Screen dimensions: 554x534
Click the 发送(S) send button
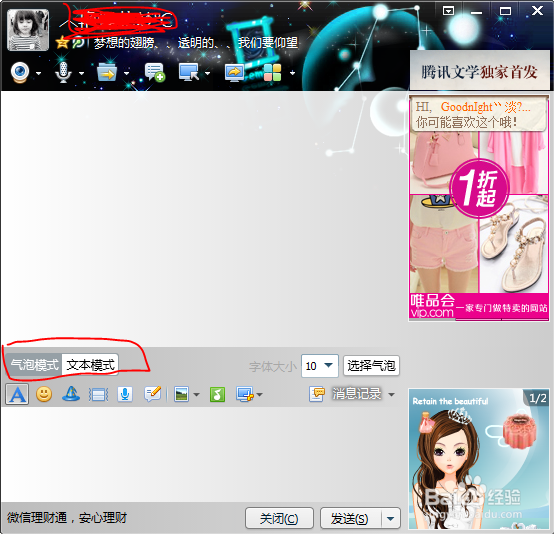click(x=350, y=518)
